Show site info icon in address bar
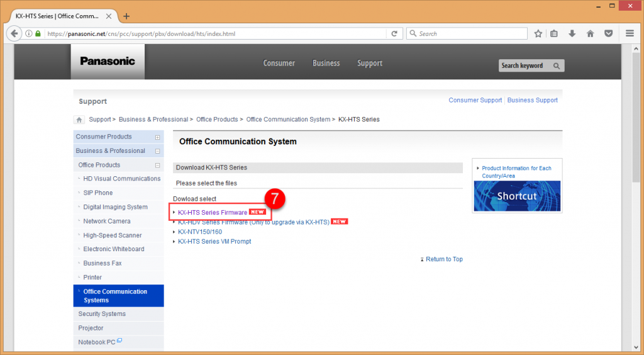 click(x=29, y=34)
